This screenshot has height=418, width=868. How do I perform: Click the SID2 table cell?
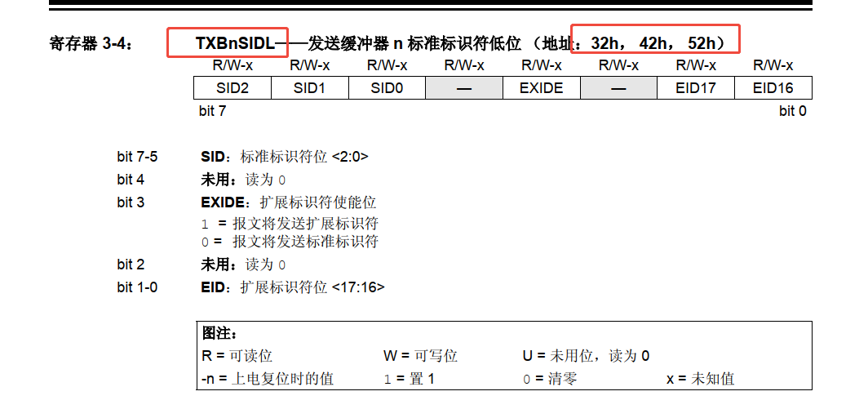[232, 88]
